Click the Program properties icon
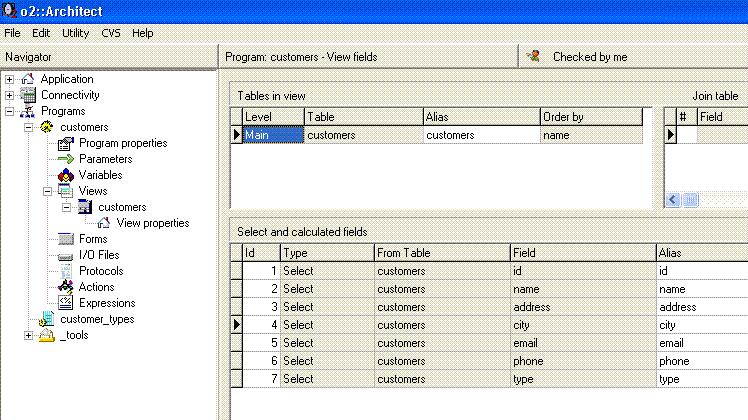 pyautogui.click(x=66, y=143)
